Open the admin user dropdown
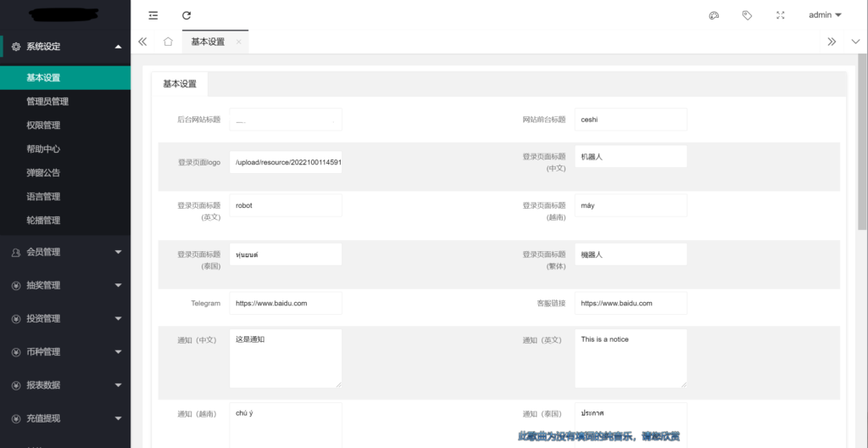Viewport: 868px width, 448px height. click(824, 15)
